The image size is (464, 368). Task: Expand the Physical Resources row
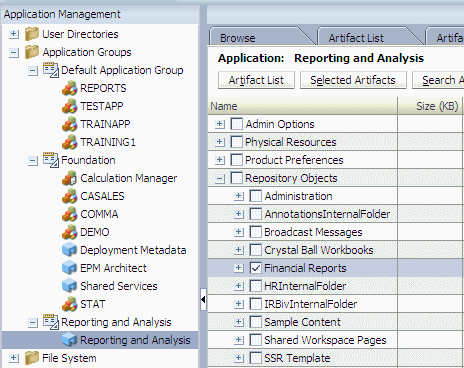click(x=219, y=142)
